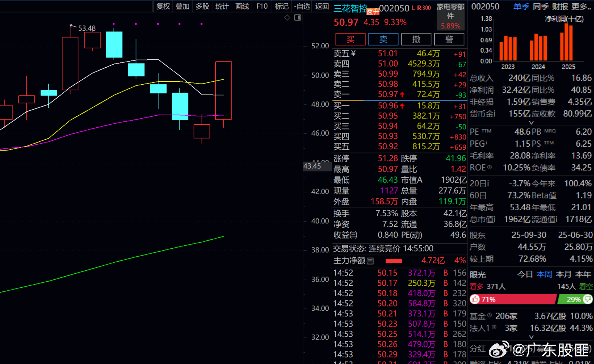Vote 看空 bearish label

(x=586, y=287)
